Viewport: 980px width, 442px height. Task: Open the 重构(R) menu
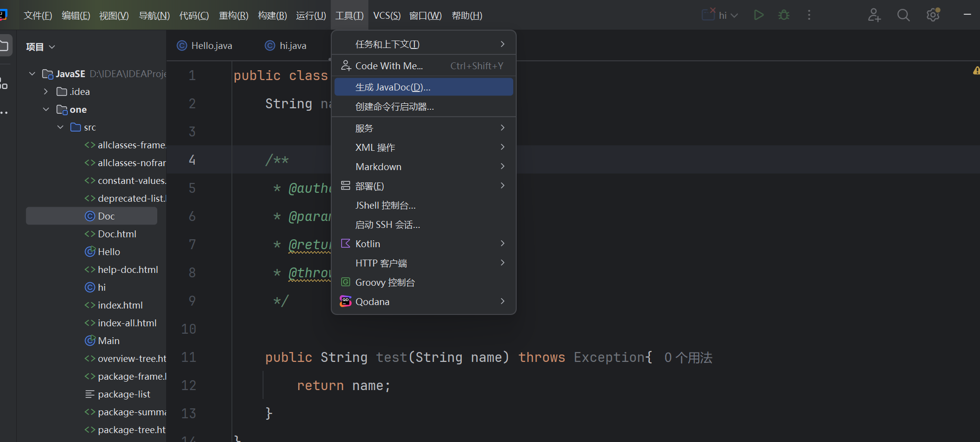(233, 15)
